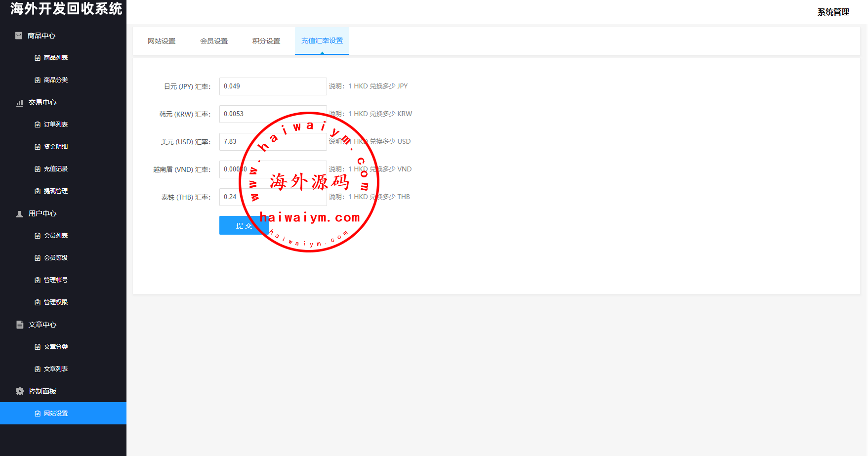Go to 管理权限 in the sidebar
This screenshot has width=868, height=456.
tap(56, 302)
